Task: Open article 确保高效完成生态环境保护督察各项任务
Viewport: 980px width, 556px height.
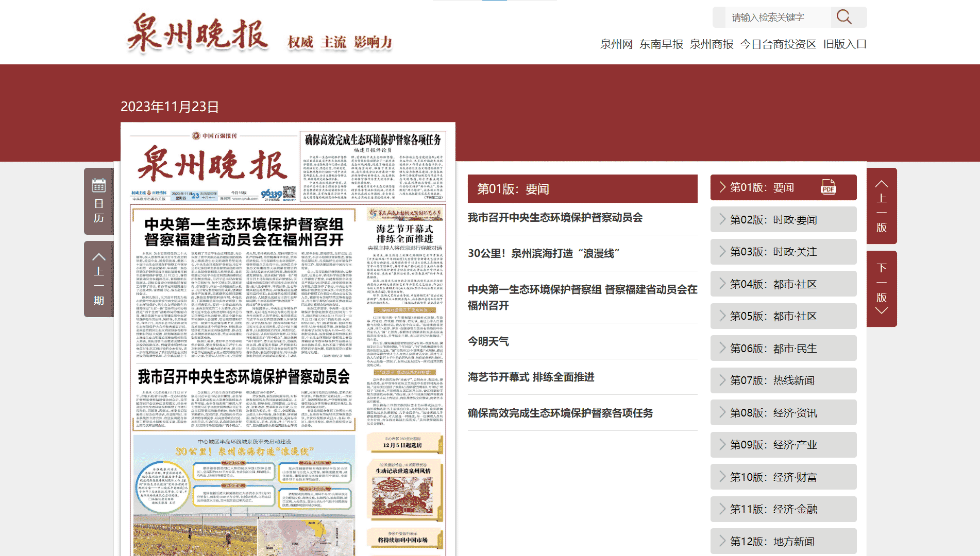Action: [560, 413]
